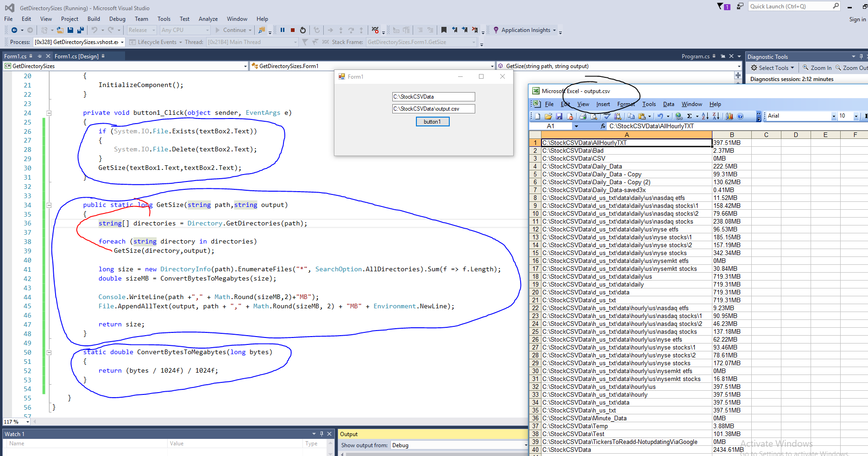Select cell B2 containing 2.37MB
The height and width of the screenshot is (456, 868).
tap(731, 150)
